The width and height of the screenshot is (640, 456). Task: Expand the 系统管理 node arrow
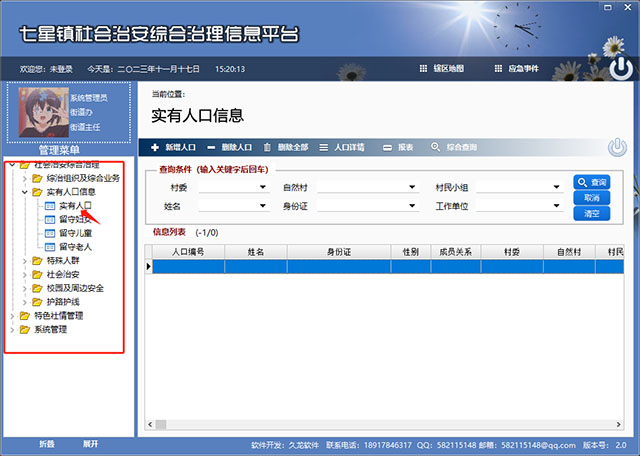click(x=12, y=329)
